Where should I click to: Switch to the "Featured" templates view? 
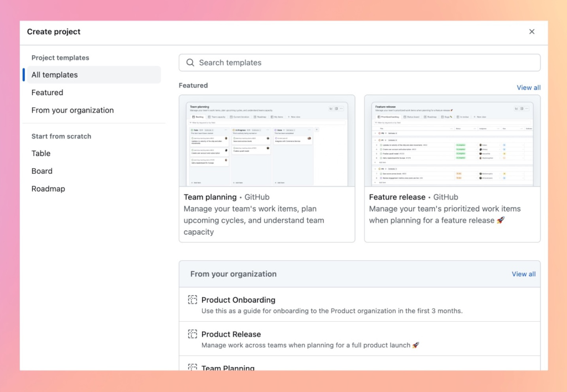click(x=47, y=92)
